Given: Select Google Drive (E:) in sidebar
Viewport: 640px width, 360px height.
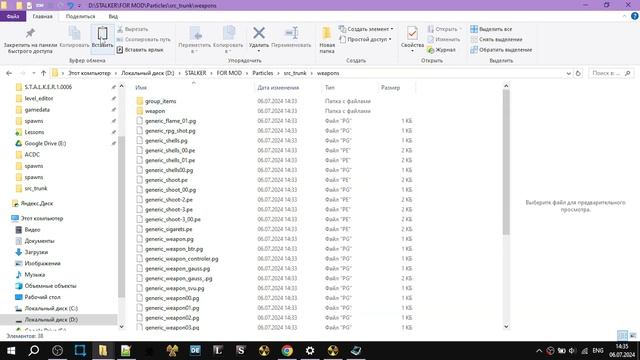Looking at the screenshot, I should pyautogui.click(x=45, y=143).
